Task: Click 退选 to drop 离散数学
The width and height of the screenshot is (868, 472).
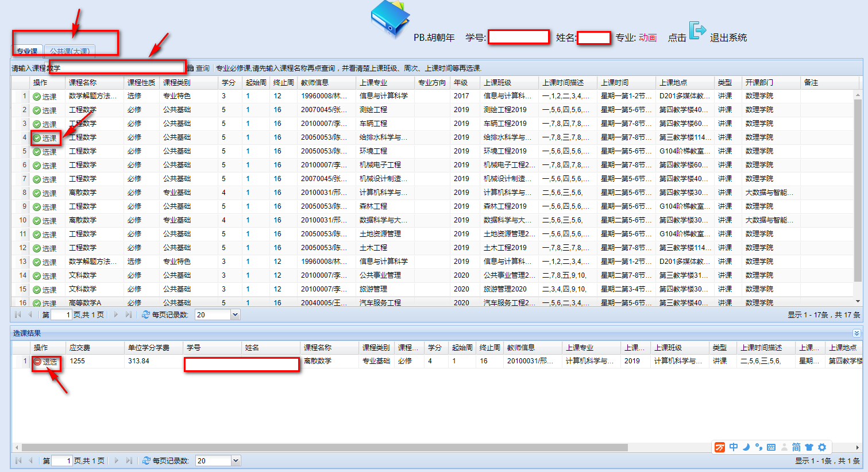Action: click(x=45, y=362)
